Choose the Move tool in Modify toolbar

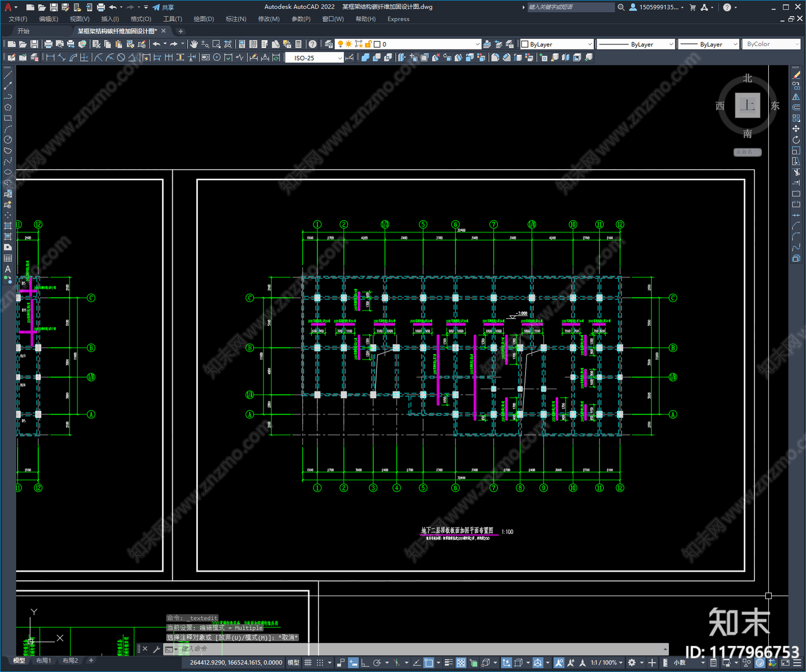click(796, 128)
